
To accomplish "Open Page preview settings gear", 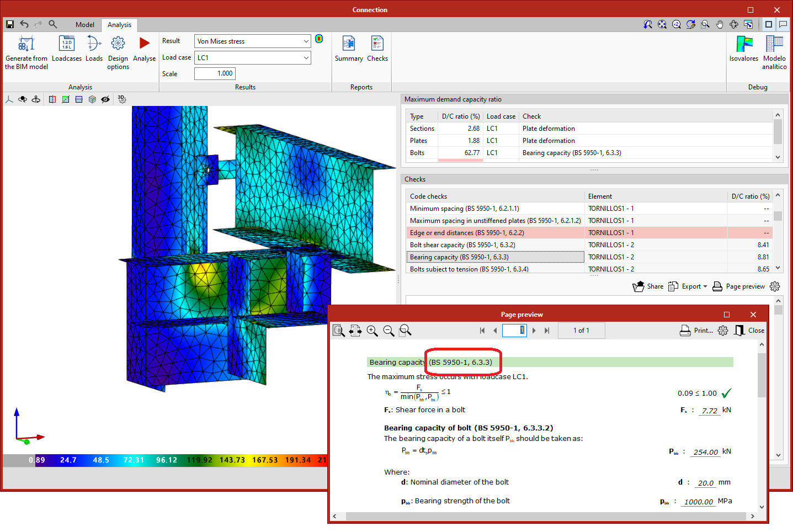I will coord(723,331).
